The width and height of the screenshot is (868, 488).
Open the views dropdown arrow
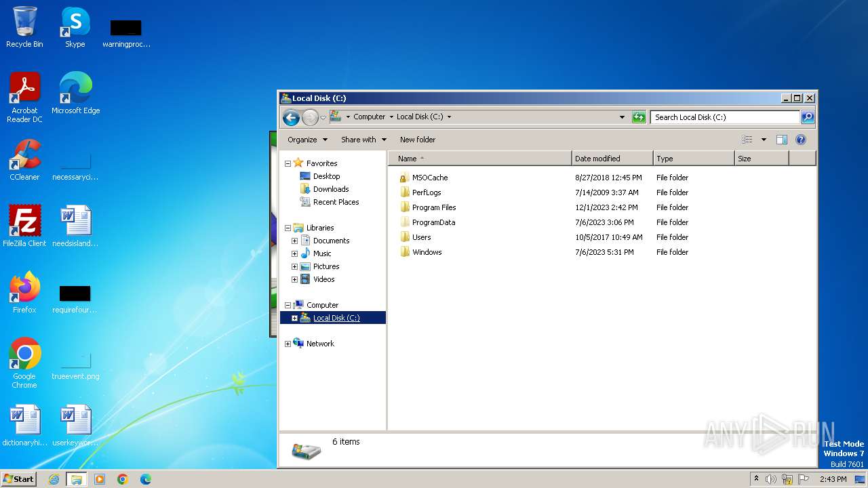(x=764, y=140)
